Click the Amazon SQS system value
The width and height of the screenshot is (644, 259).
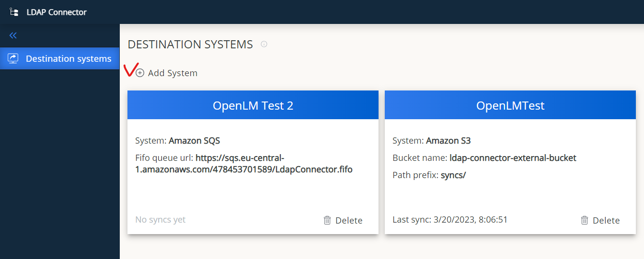194,141
